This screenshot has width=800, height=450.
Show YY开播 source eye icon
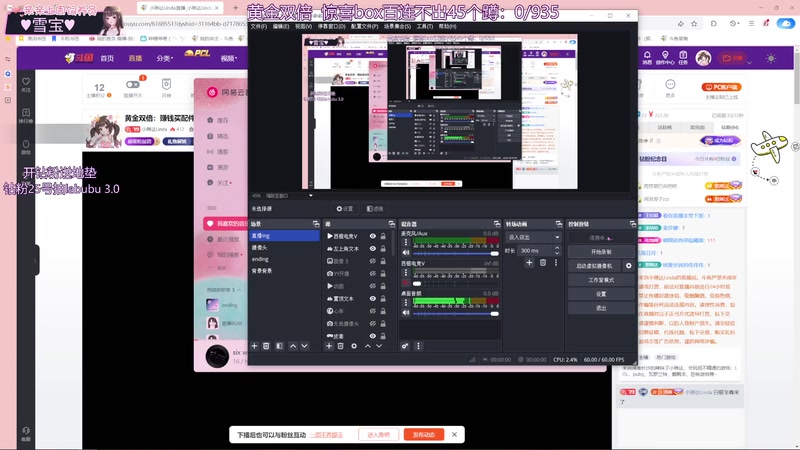click(x=373, y=273)
